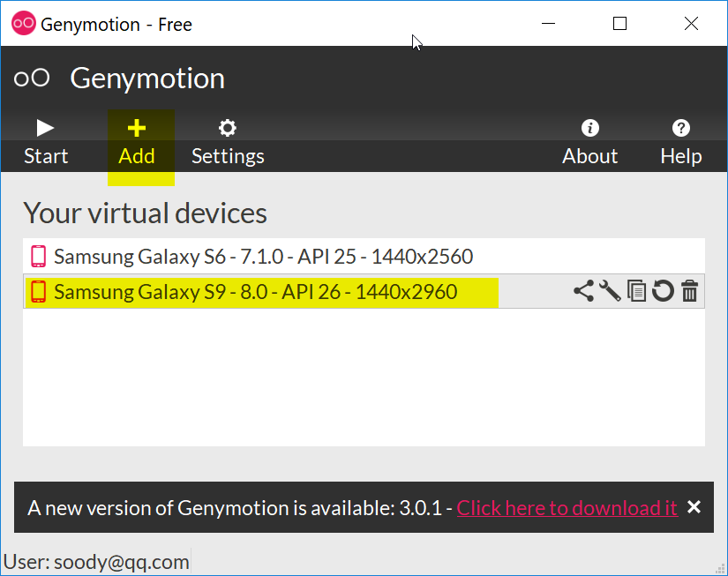Delete the Galaxy S9 with trash icon
This screenshot has width=728, height=576.
[x=690, y=291]
